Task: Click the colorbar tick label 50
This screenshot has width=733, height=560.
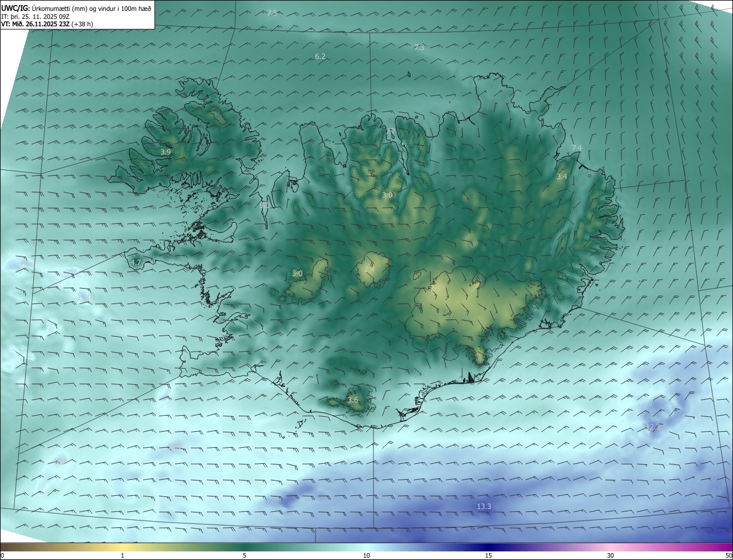Action: tap(728, 555)
